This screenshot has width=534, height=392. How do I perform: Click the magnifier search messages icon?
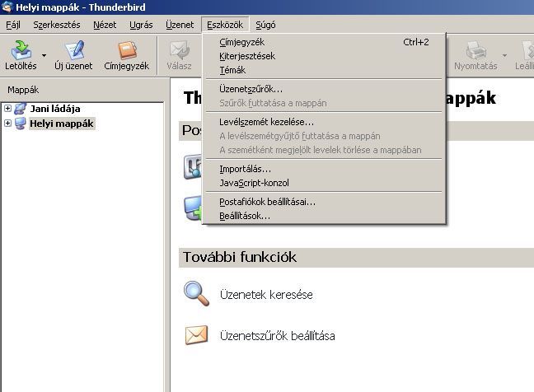coord(196,293)
